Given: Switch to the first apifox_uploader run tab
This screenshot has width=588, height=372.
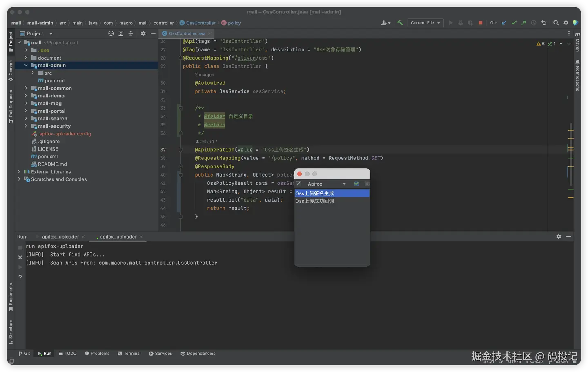Looking at the screenshot, I should coord(60,237).
